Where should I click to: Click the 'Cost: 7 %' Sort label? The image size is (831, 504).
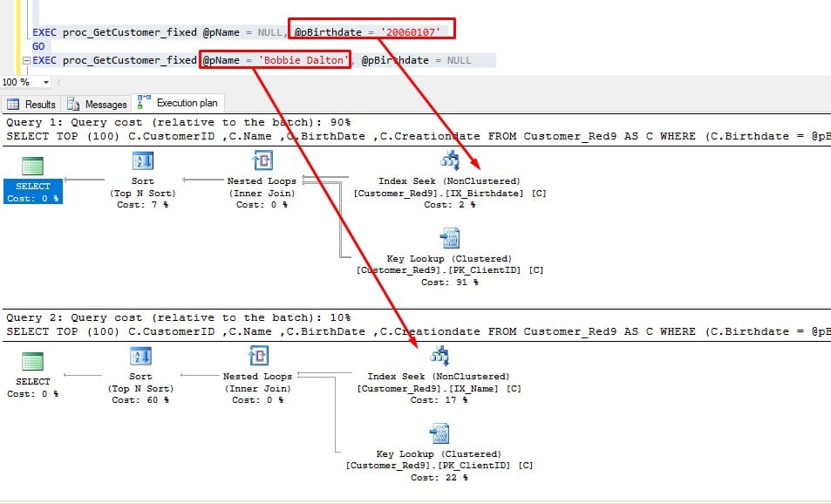pos(142,205)
